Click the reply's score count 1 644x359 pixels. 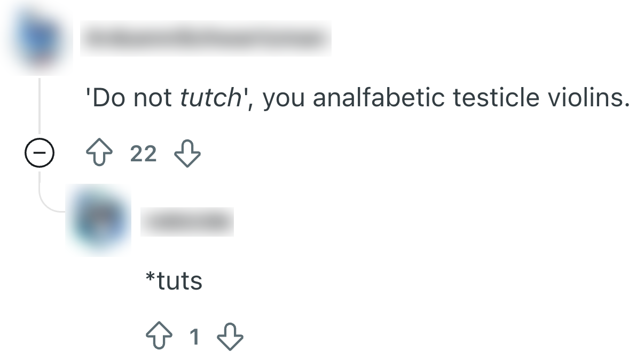[194, 337]
